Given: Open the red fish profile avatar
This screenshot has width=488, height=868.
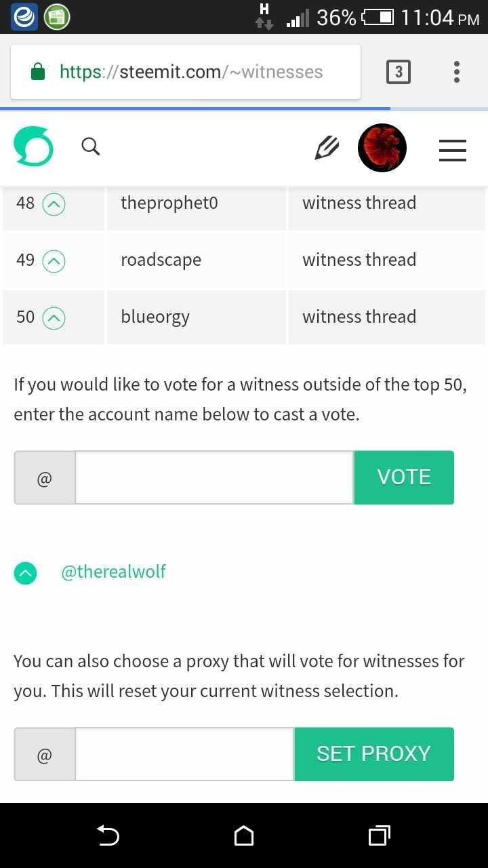Looking at the screenshot, I should coord(382,148).
